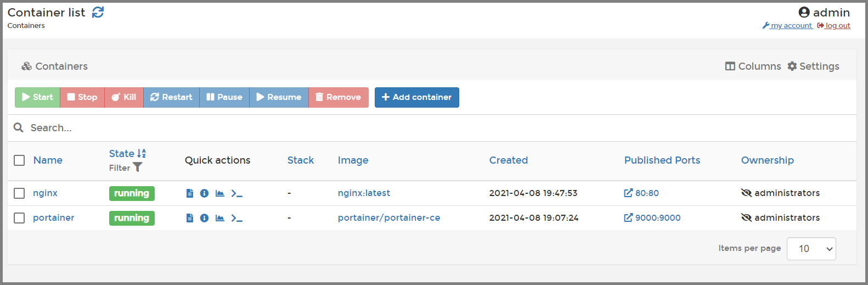
Task: Click the Restart button
Action: (171, 97)
